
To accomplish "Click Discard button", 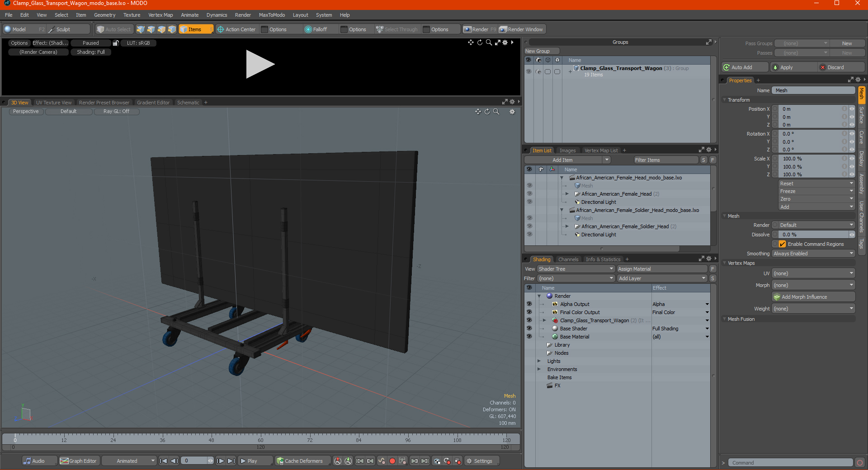I will [x=841, y=67].
